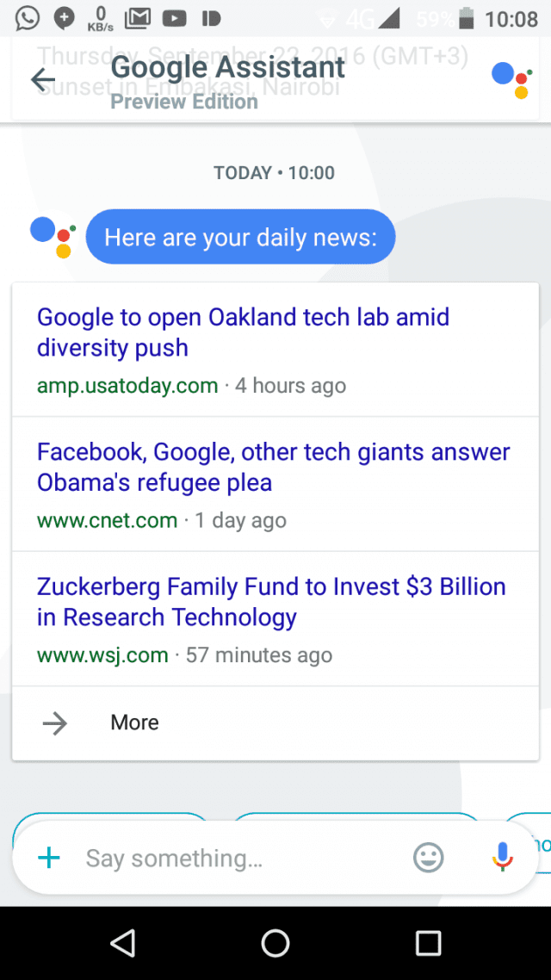The width and height of the screenshot is (551, 980).
Task: Tap the back arrow in header
Action: point(42,79)
